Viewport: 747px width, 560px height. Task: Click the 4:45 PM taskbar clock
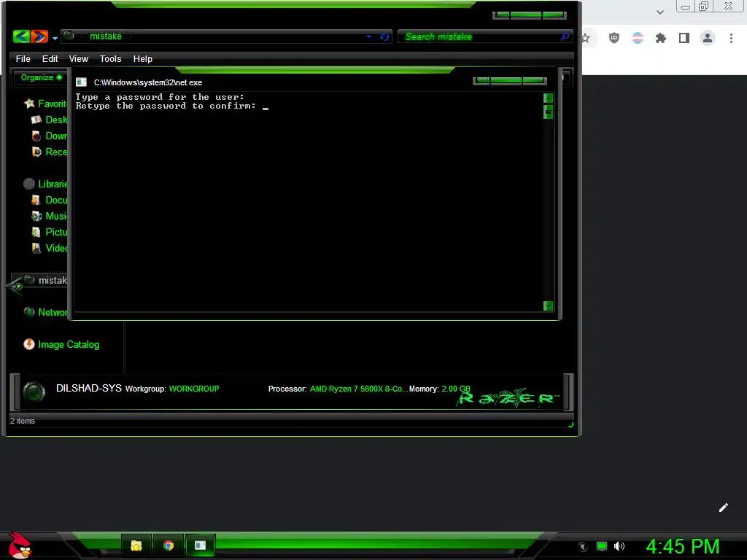(x=682, y=547)
